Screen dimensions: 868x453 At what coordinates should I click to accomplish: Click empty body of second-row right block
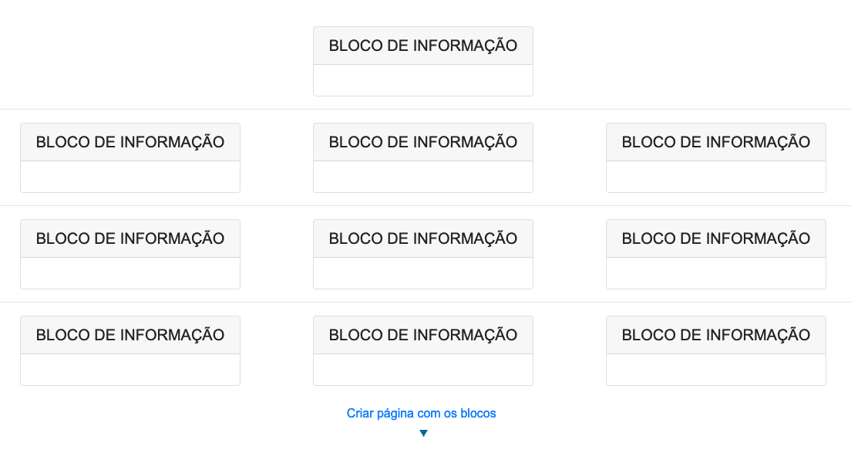coord(715,177)
